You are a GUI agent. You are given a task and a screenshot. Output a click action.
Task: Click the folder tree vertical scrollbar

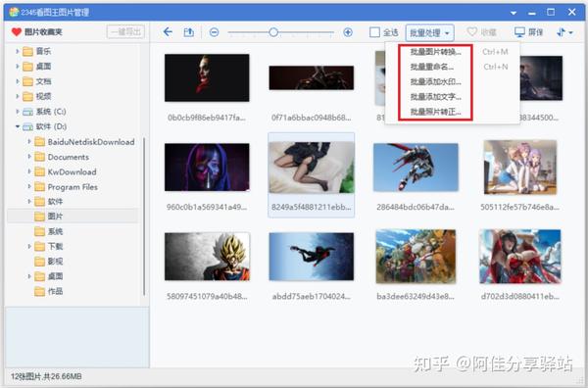(x=144, y=217)
